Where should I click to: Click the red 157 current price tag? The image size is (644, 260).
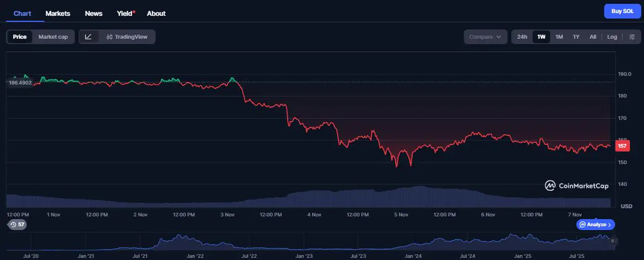tap(622, 146)
